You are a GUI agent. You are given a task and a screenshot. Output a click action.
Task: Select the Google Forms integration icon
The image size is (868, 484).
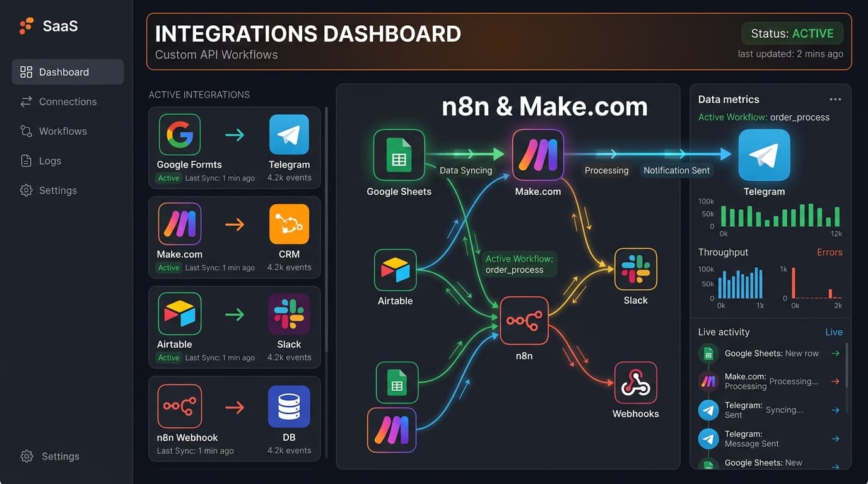[x=179, y=134]
